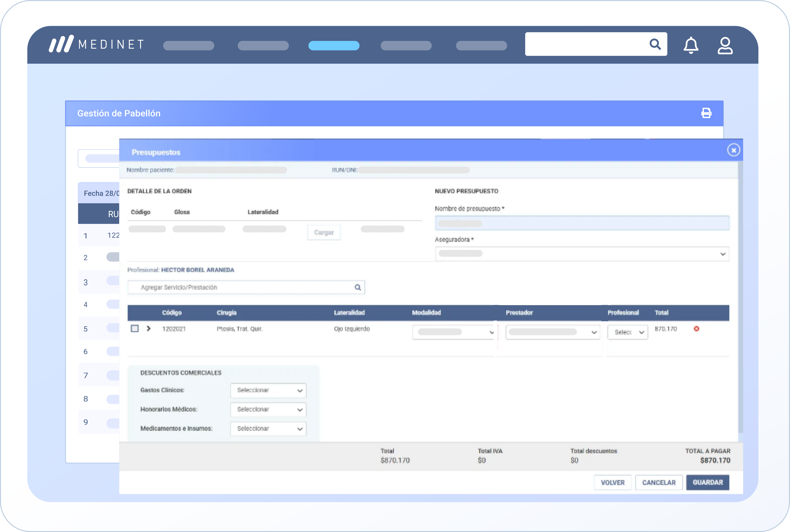Click the Cirugía column header
The height and width of the screenshot is (532, 790).
click(227, 312)
